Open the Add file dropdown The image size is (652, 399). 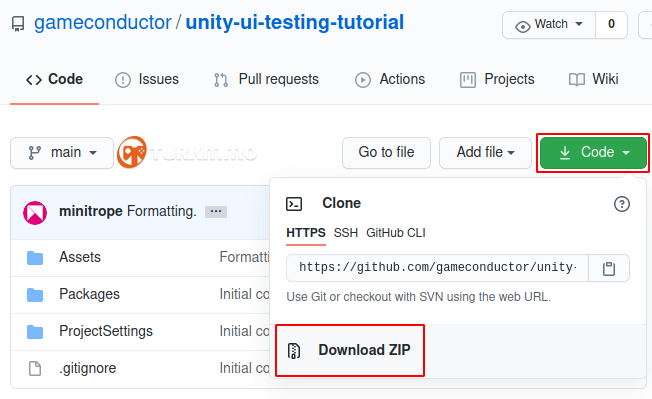[485, 153]
